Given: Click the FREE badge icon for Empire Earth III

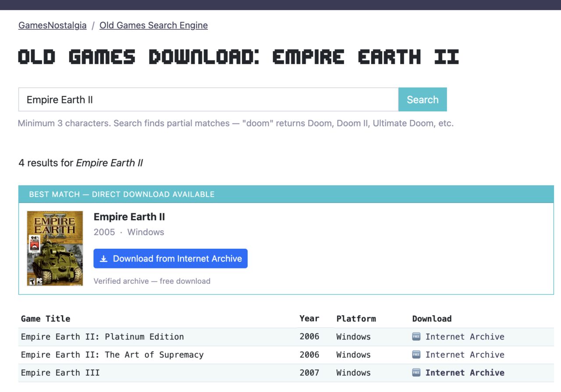Looking at the screenshot, I should point(416,373).
